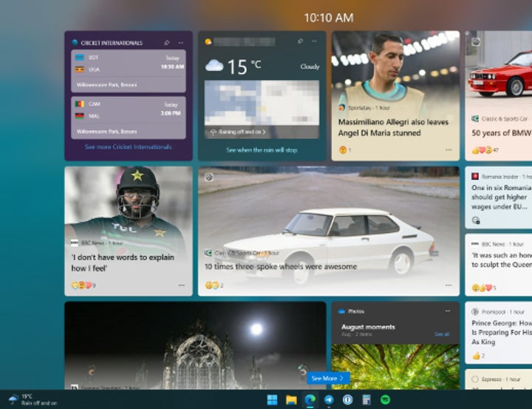Launch File Explorer from the taskbar
This screenshot has width=532, height=409.
[x=291, y=400]
